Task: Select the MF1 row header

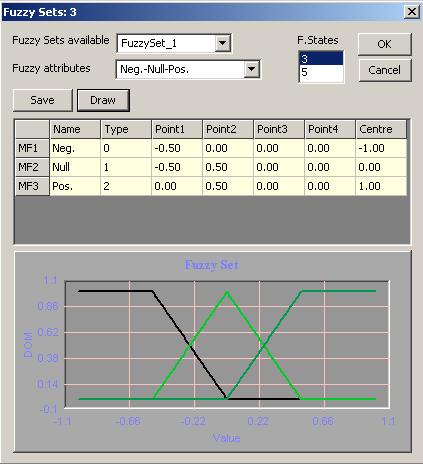Action: coord(32,148)
